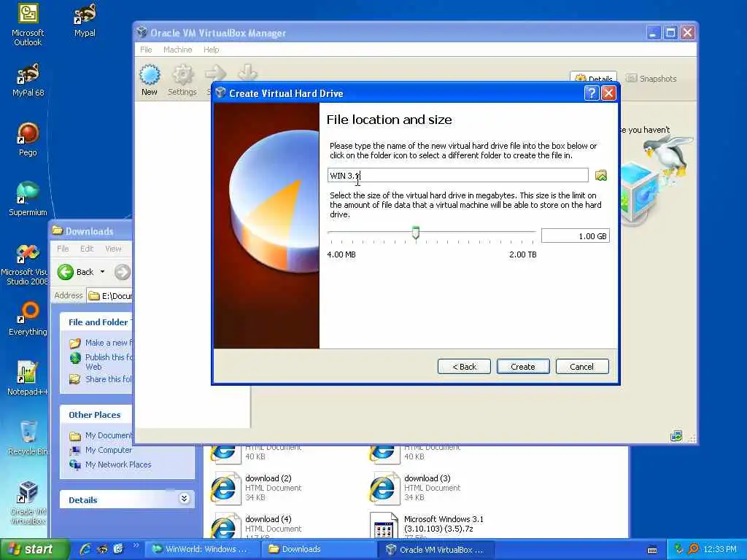Expand the Details panel chevron in Downloads
Viewport: 747px width, 560px height.
point(185,499)
